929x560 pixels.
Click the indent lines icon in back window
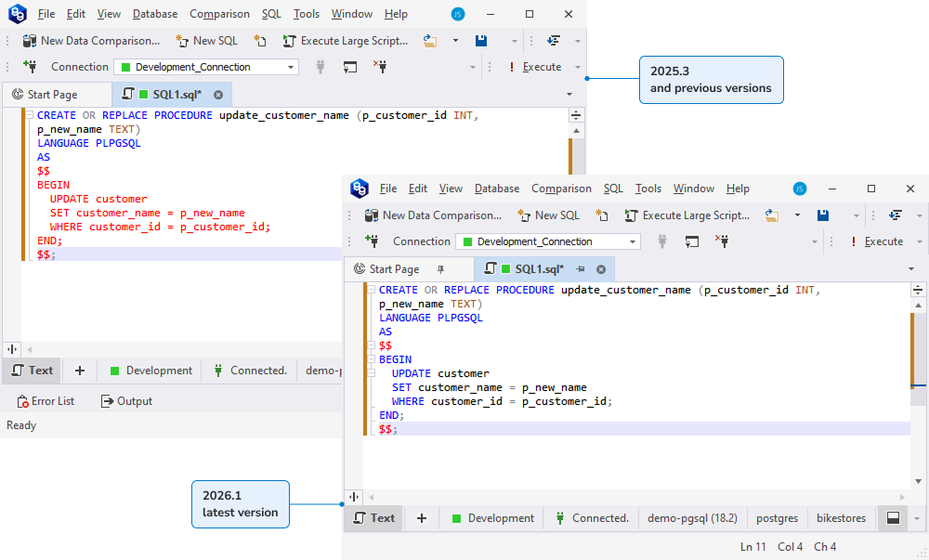click(554, 41)
